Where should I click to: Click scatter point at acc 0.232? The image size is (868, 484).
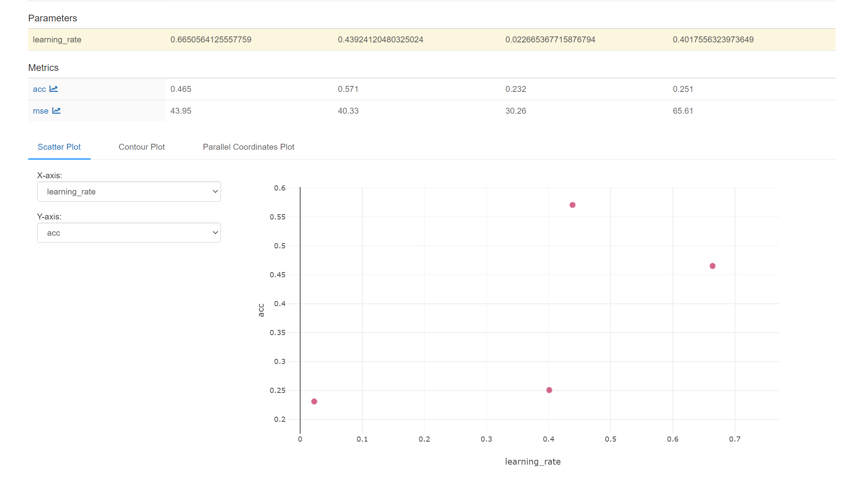(x=314, y=402)
